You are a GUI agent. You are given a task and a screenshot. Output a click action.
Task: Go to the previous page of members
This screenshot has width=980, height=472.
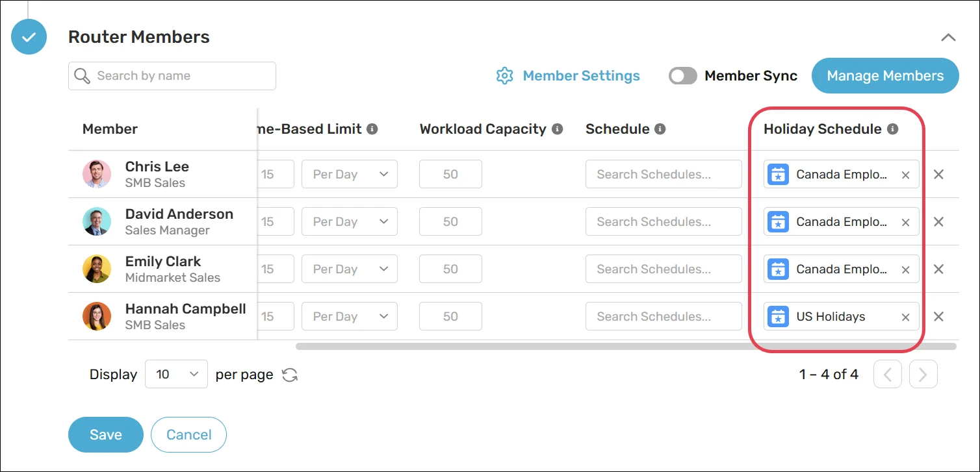click(888, 374)
